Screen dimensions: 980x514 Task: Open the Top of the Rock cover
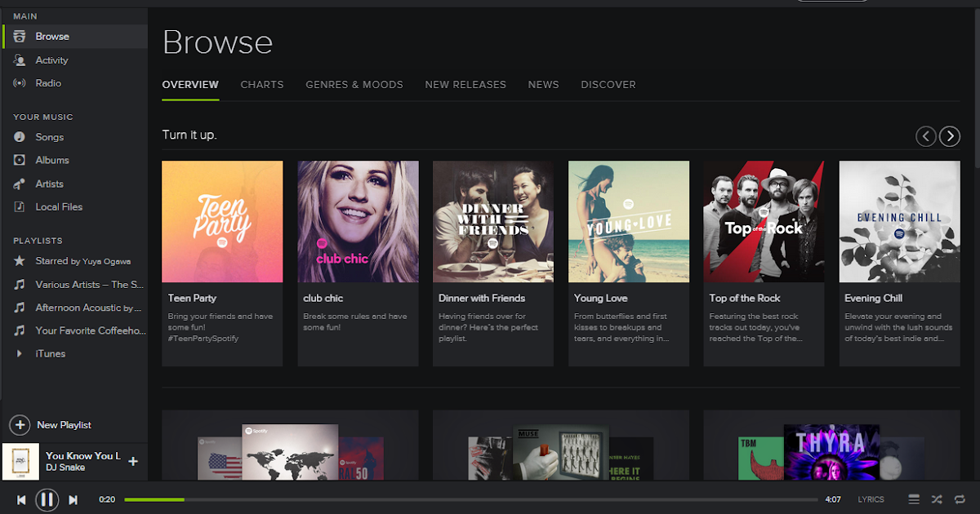[x=764, y=221]
